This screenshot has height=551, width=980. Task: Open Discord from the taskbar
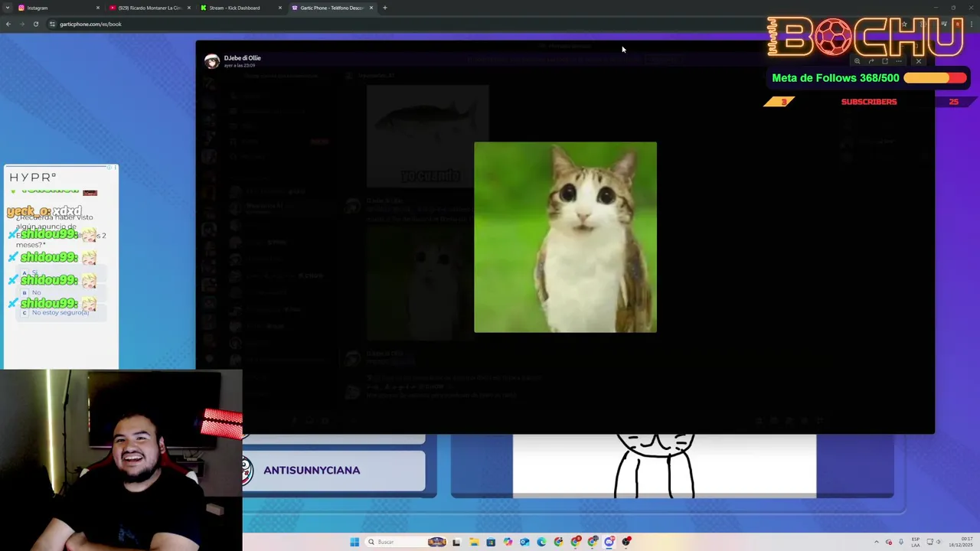[x=609, y=542]
